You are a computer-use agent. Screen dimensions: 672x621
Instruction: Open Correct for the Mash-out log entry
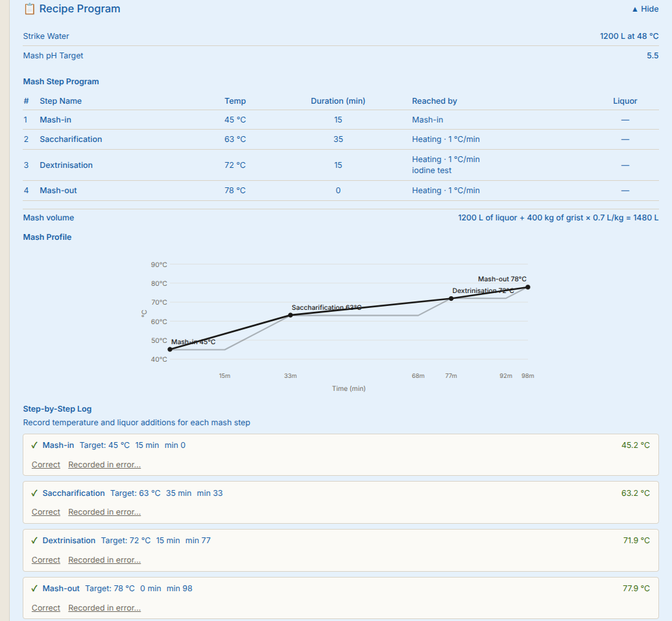click(46, 608)
